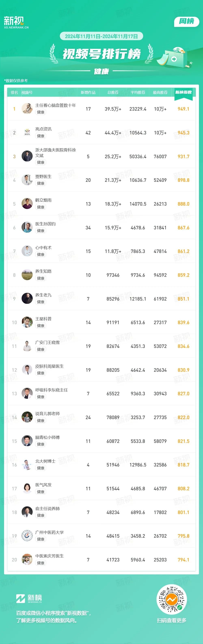Click the QR code mini-program image
Screen dimensions: 203x644
coord(172,599)
